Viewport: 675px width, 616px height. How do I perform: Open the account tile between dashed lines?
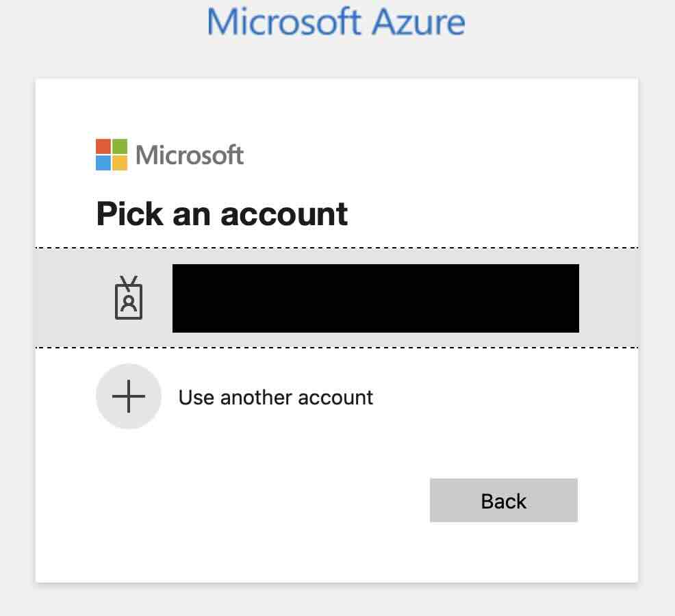pos(337,298)
